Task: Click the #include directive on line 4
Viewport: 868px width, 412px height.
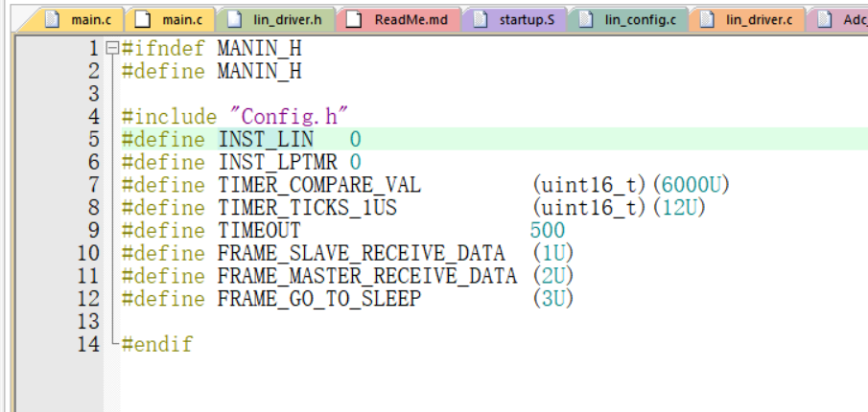Action: [x=170, y=117]
